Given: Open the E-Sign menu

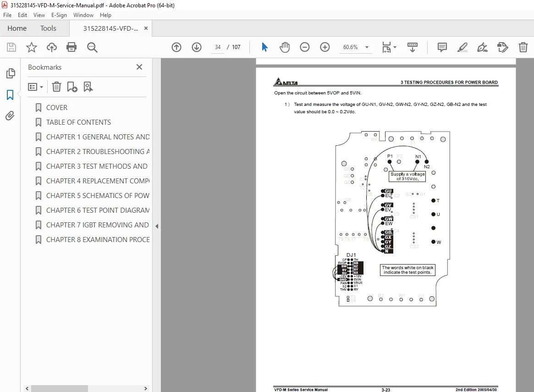Looking at the screenshot, I should [x=59, y=15].
